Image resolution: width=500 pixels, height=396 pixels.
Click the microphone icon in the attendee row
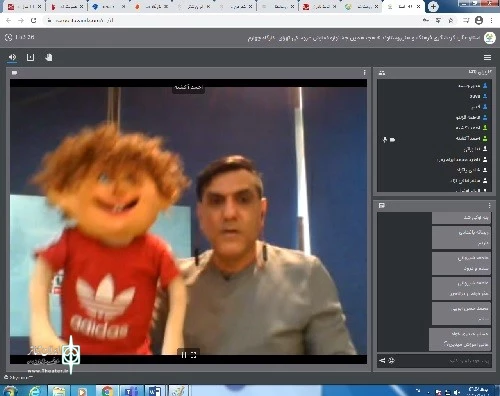[385, 140]
